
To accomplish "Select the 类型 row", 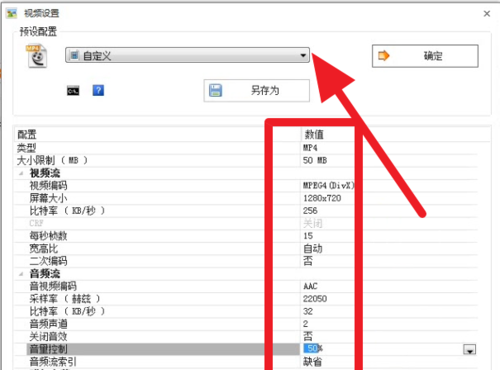I will [x=246, y=148].
